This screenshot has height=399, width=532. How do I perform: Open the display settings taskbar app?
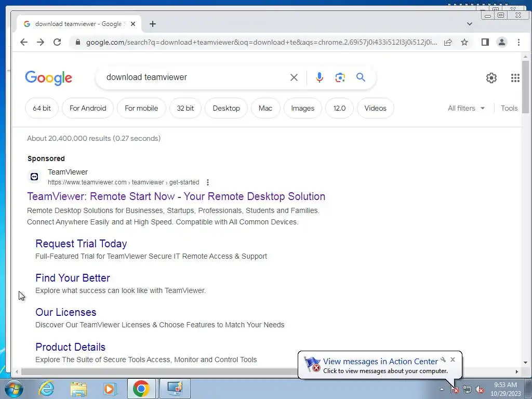[175, 389]
